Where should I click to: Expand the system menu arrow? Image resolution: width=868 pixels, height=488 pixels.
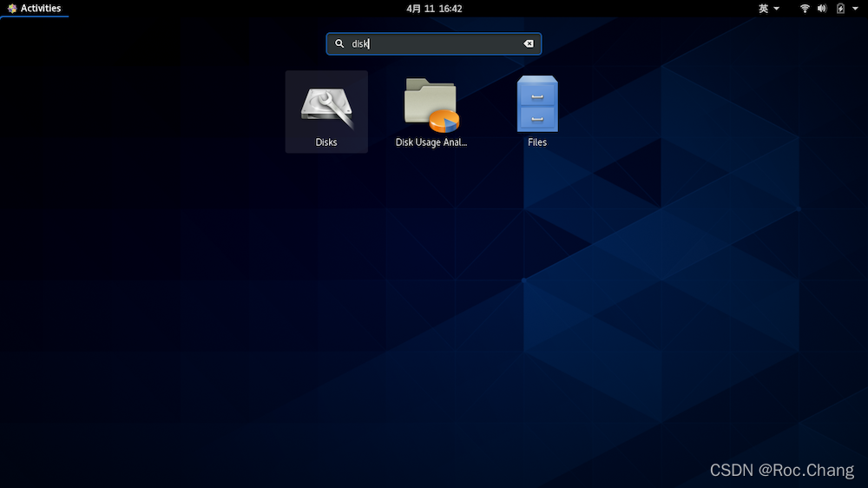(855, 9)
